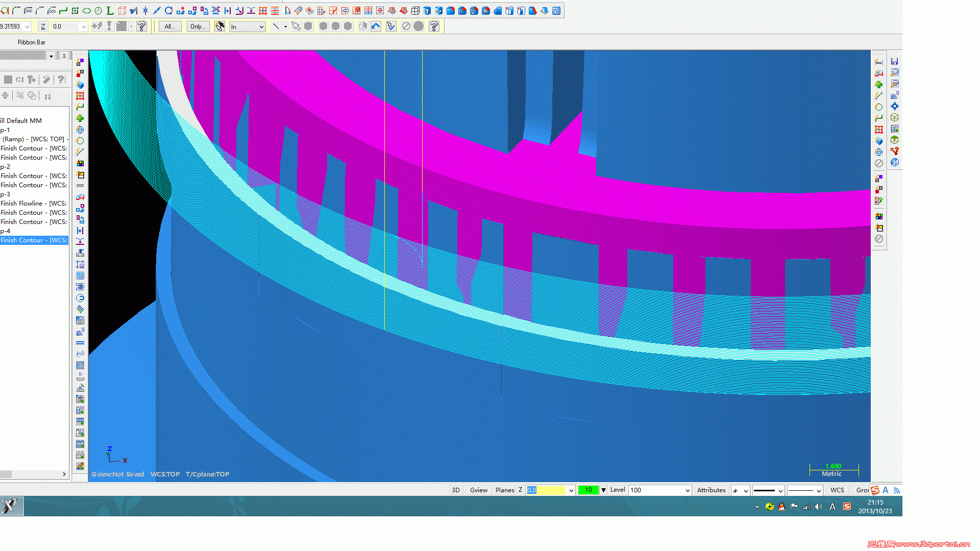Open the selection help question-mark icon

click(x=434, y=26)
